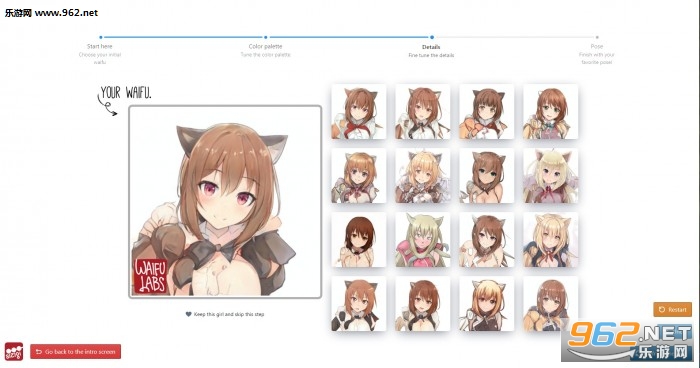Screen dimensions: 700x368
Task: Pick the long brown-haired variant holding a bandaged hand
Action: (486, 240)
